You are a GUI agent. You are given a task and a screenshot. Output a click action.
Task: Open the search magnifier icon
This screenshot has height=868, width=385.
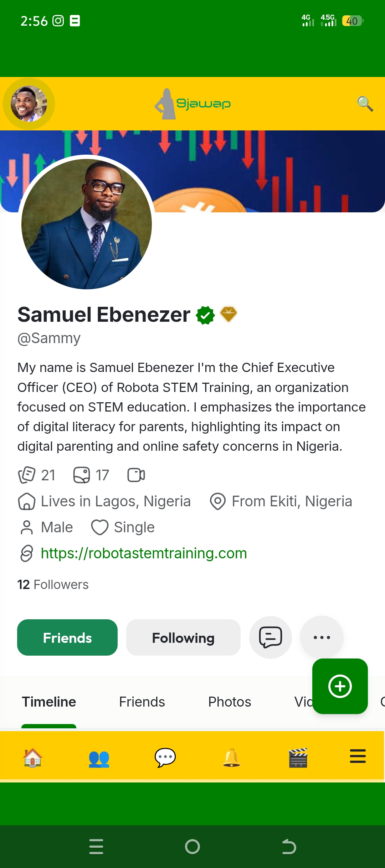pos(365,104)
